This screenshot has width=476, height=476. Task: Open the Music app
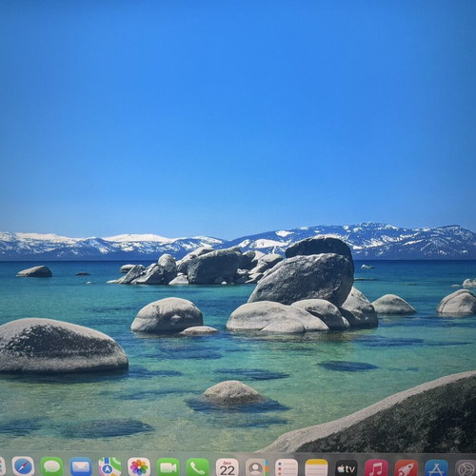(x=376, y=467)
